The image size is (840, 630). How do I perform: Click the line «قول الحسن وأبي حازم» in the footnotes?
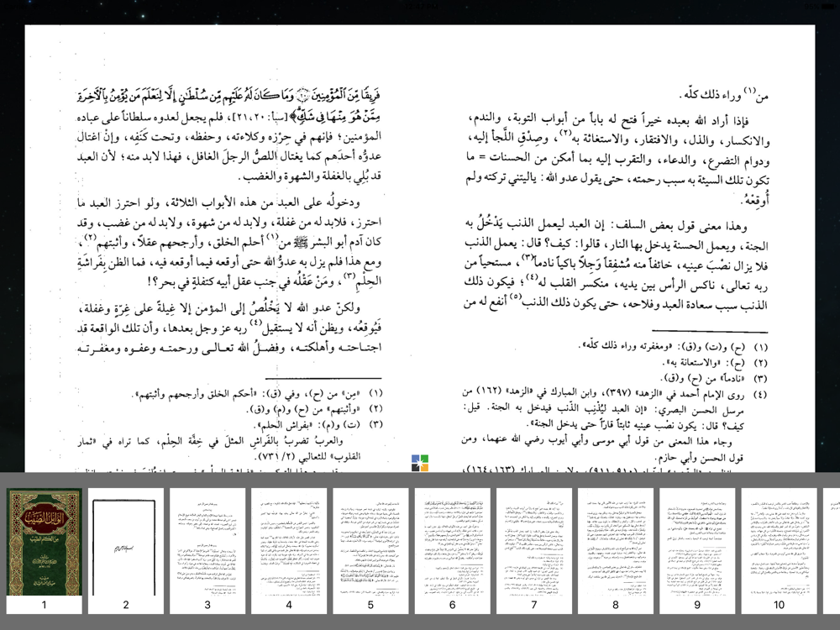click(x=698, y=458)
